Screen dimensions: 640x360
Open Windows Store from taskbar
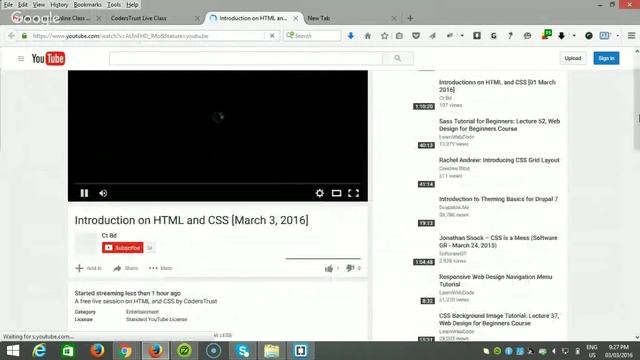pyautogui.click(x=68, y=351)
